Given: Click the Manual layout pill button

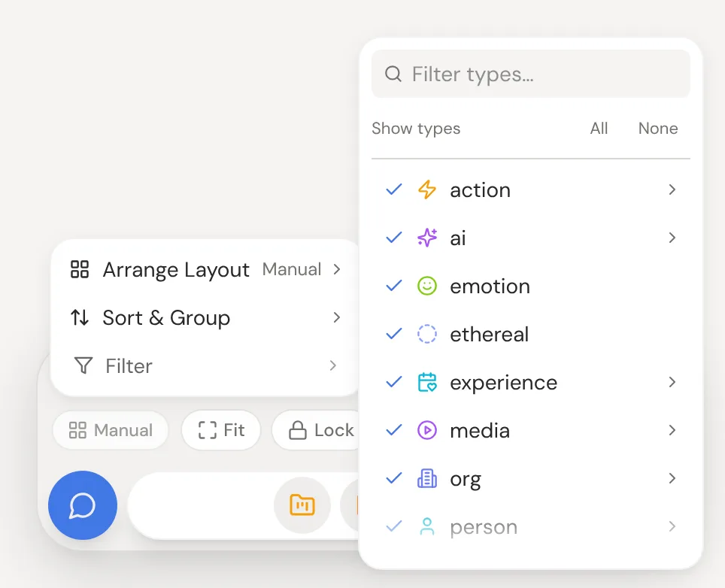Looking at the screenshot, I should point(111,430).
